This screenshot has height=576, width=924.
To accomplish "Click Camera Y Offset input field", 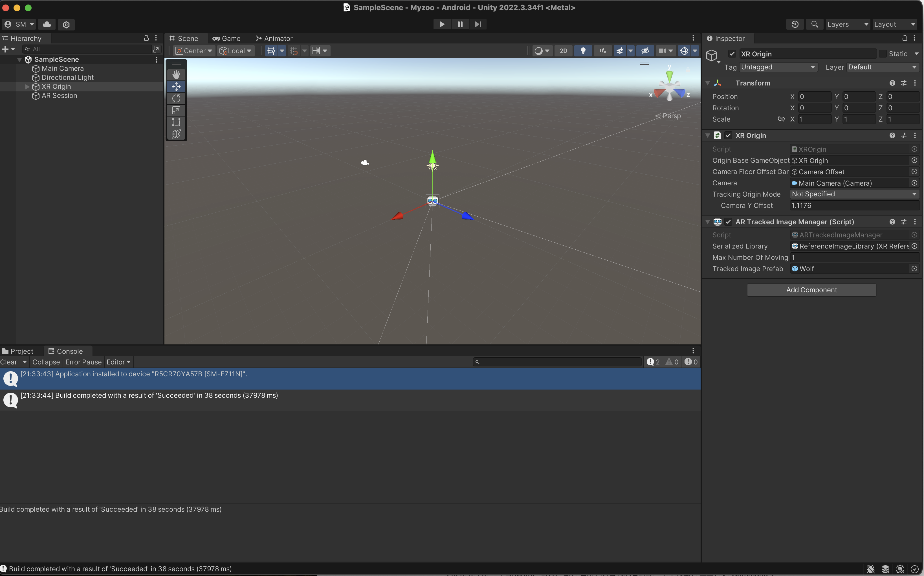I will [854, 206].
